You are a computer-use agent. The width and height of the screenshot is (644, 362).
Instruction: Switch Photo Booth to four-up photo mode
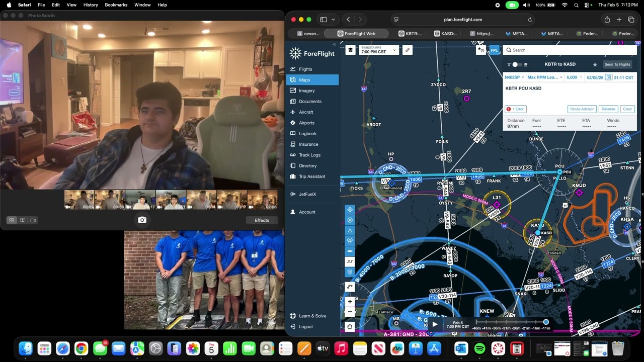coord(11,220)
